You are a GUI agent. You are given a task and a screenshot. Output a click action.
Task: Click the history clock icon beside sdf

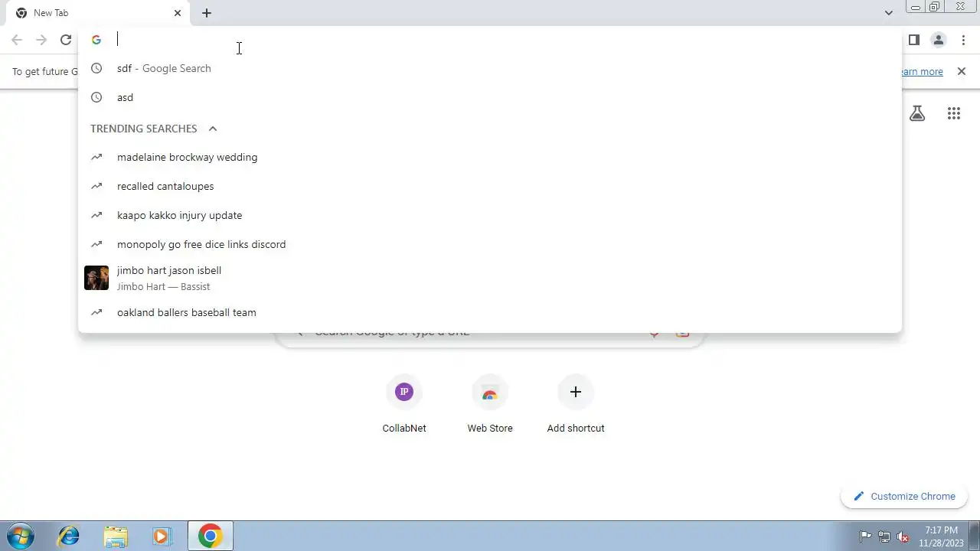[96, 68]
